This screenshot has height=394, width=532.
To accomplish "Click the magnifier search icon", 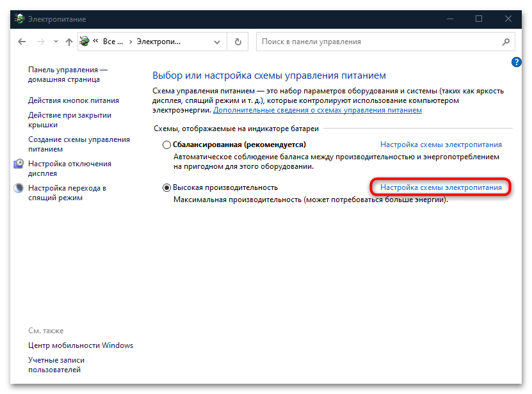I will 506,42.
